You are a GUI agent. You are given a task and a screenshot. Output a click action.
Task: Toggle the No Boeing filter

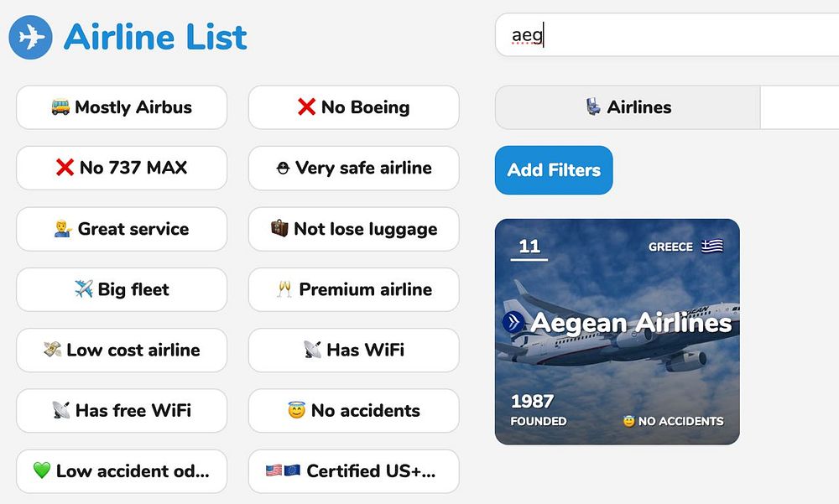pyautogui.click(x=353, y=107)
